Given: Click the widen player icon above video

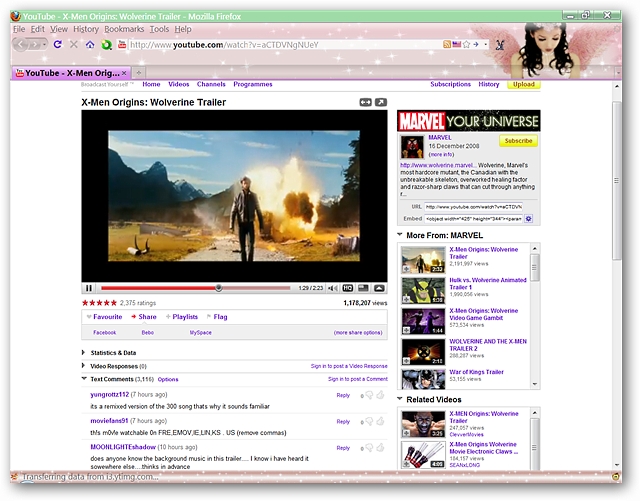Looking at the screenshot, I should 365,102.
